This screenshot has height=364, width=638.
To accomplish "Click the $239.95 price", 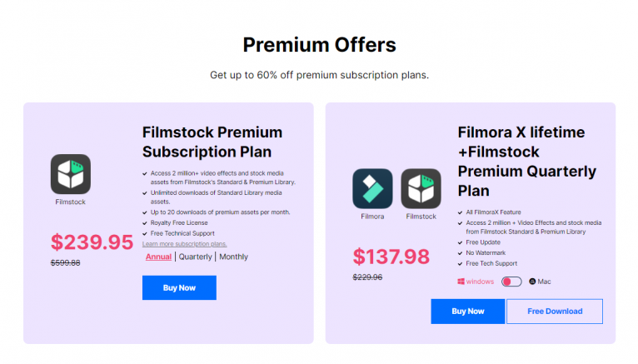I will click(92, 242).
